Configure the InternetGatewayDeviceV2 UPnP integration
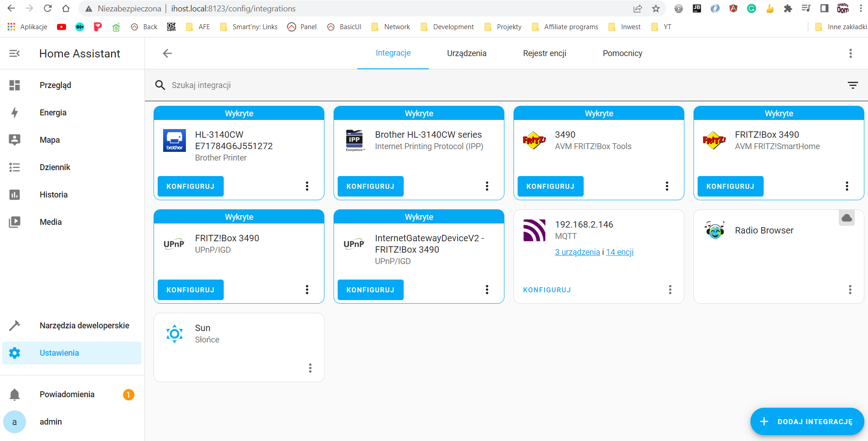The height and width of the screenshot is (441, 868). pyautogui.click(x=370, y=290)
